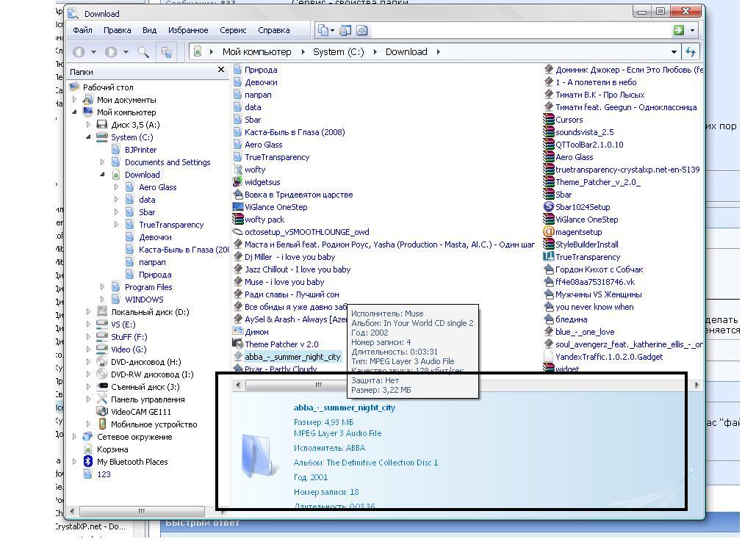Click the green Go arrow button
The width and height of the screenshot is (756, 558).
coord(679,31)
